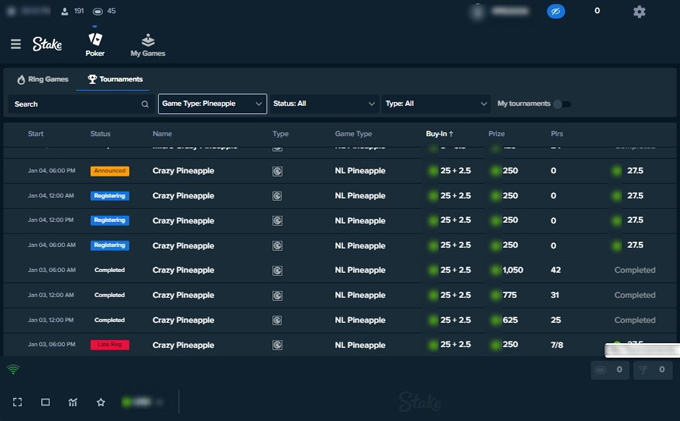Screen dimensions: 680x421
Task: Open settings gear in top bar
Action: (x=639, y=12)
